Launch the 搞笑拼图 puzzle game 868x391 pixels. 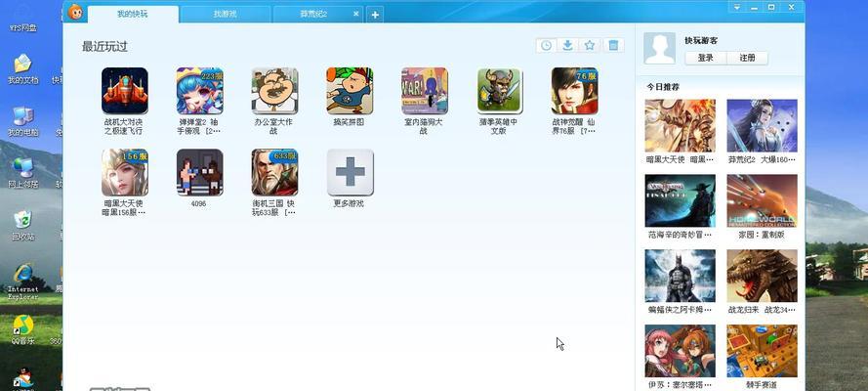350,91
